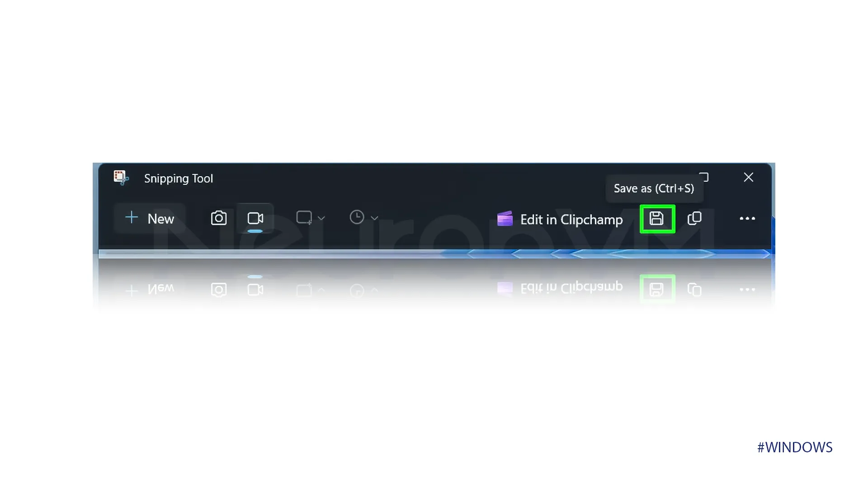Close the Snipping Tool window

749,177
